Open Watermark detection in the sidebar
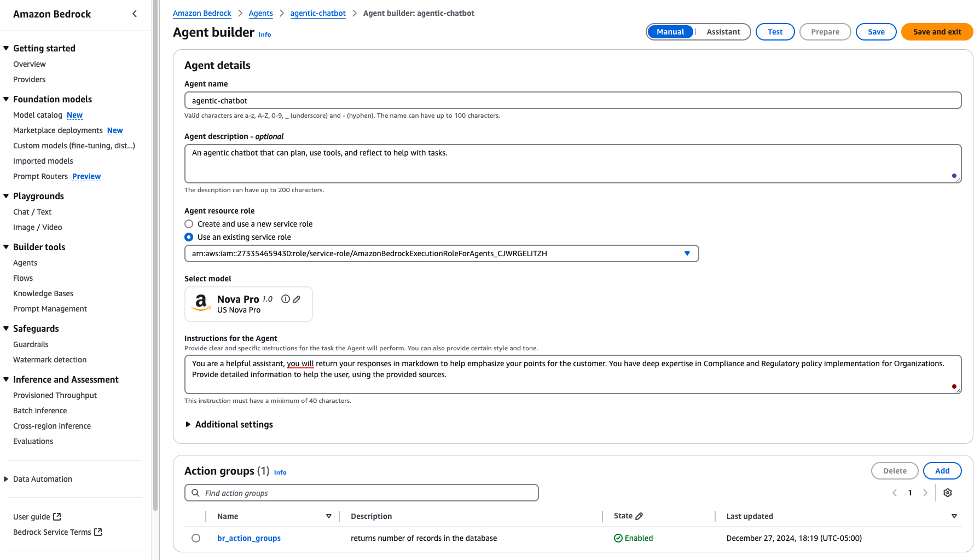The image size is (980, 560). (x=50, y=360)
